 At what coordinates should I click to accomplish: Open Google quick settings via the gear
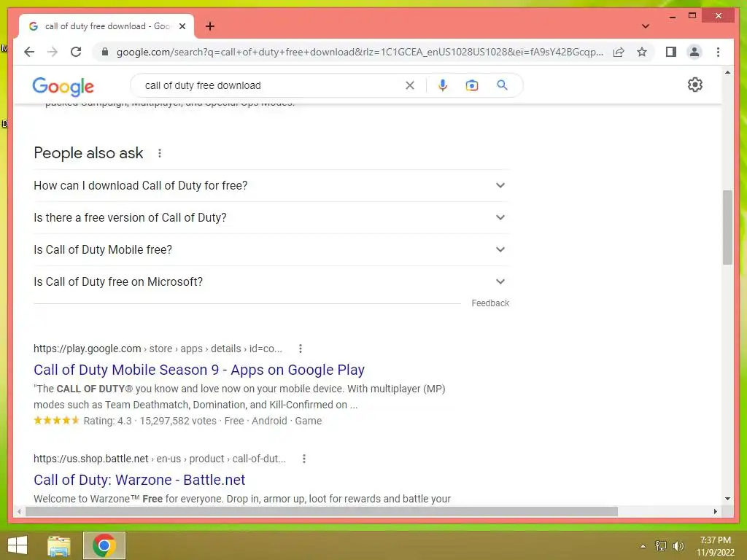pos(694,85)
